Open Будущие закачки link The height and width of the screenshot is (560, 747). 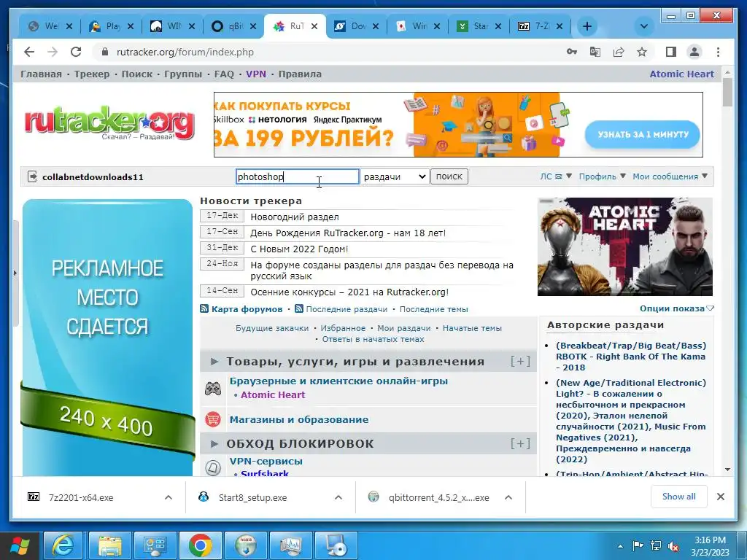[272, 328]
